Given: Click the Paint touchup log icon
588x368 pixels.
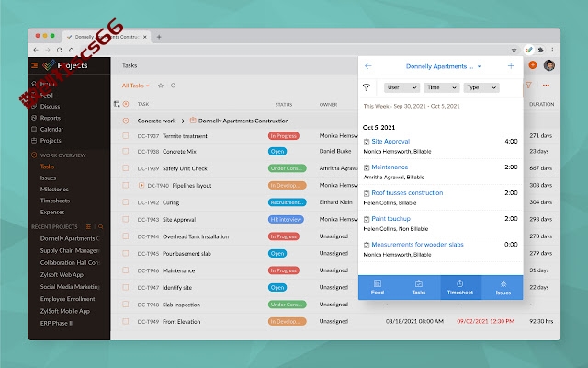Looking at the screenshot, I should point(367,219).
